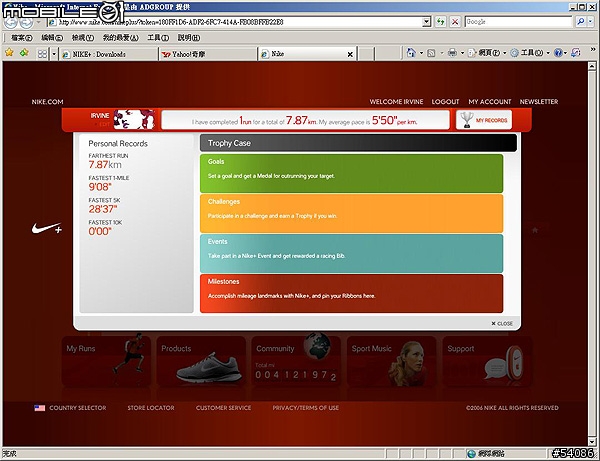Open the Community globe tile
600x461 pixels.
(296, 361)
